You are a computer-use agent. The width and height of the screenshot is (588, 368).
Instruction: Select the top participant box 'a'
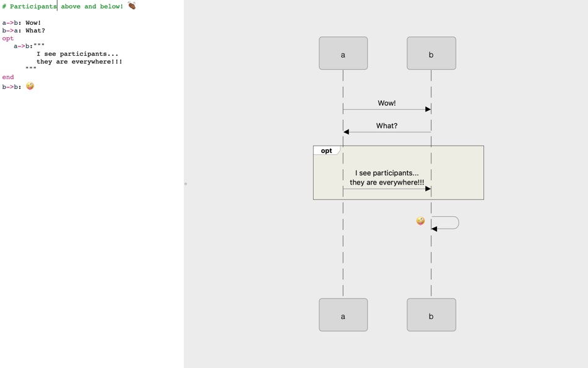tap(343, 53)
